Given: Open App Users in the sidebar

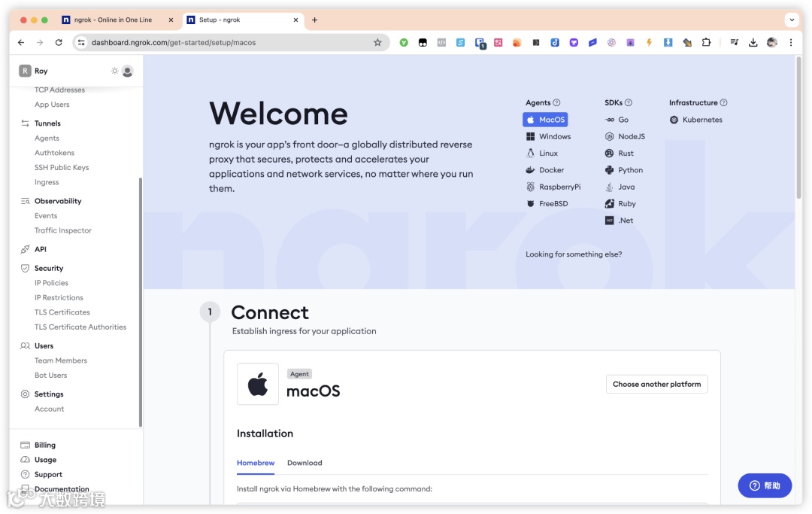Looking at the screenshot, I should (52, 105).
